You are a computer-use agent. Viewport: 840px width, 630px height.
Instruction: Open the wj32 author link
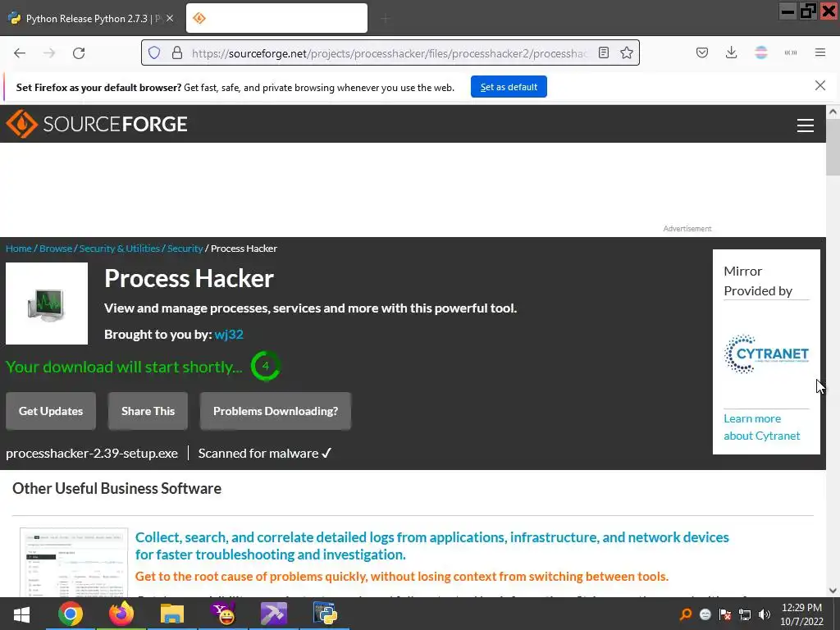tap(229, 335)
